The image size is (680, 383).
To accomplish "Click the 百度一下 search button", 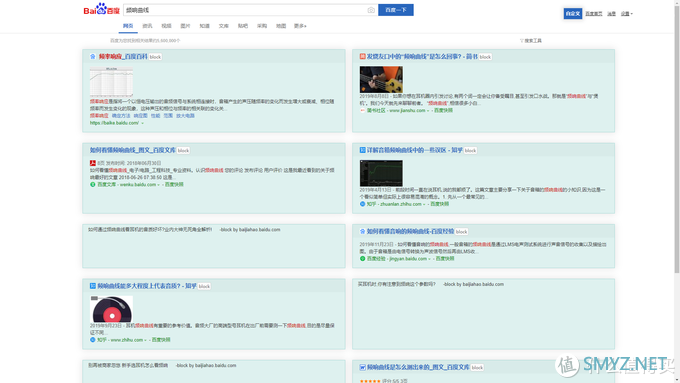I will (x=396, y=10).
